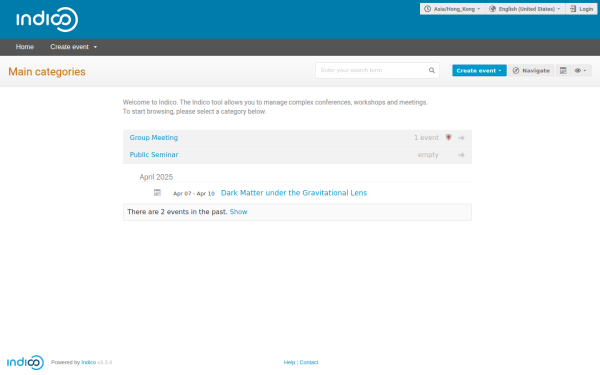Click the arrow icon in Group Meeting row
Screen dimensions: 600x375
pos(461,138)
